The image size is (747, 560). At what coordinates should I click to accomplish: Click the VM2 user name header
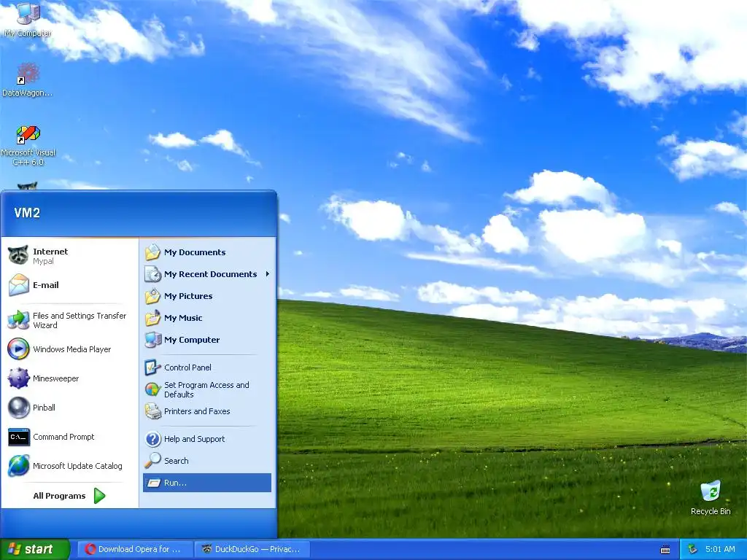[x=27, y=212]
